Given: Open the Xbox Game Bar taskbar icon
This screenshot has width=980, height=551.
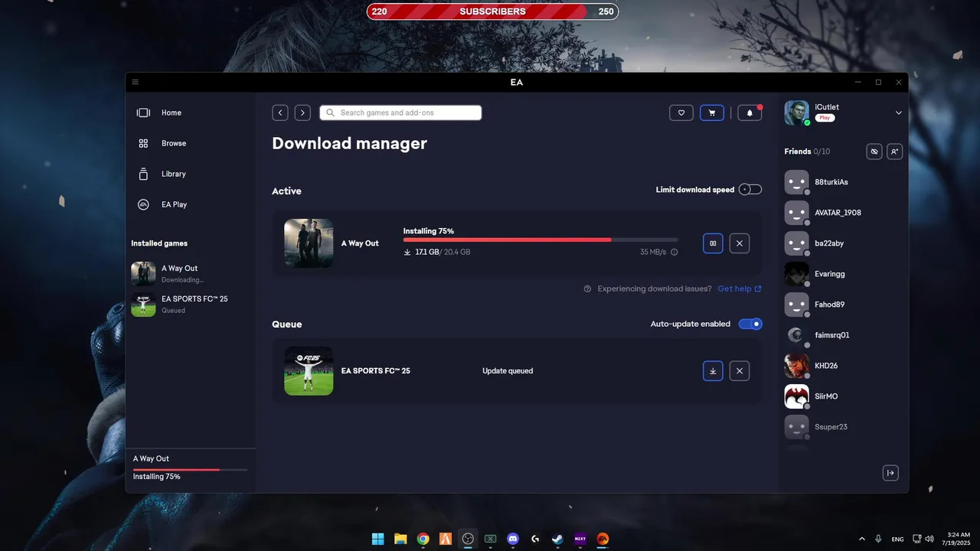Looking at the screenshot, I should [490, 539].
